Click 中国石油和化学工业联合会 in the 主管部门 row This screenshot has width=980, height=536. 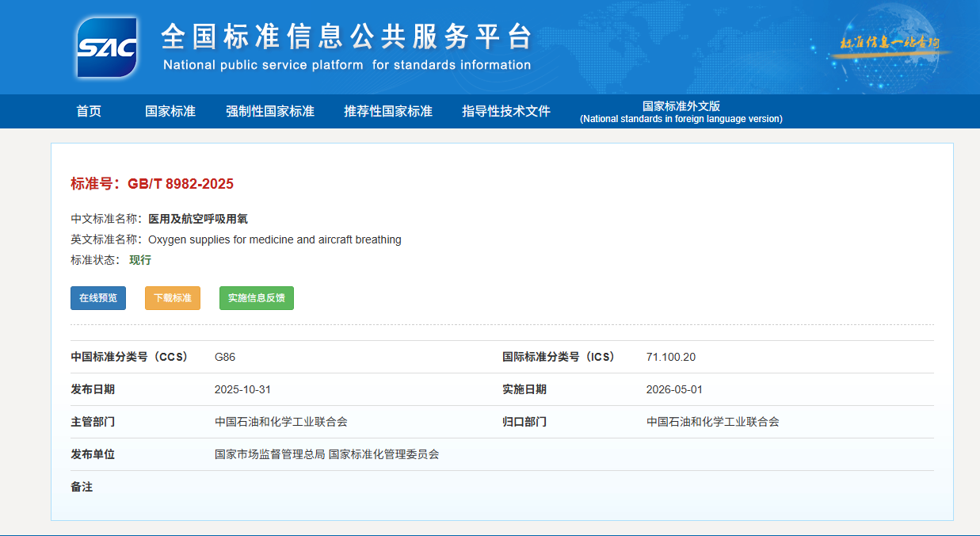coord(281,422)
